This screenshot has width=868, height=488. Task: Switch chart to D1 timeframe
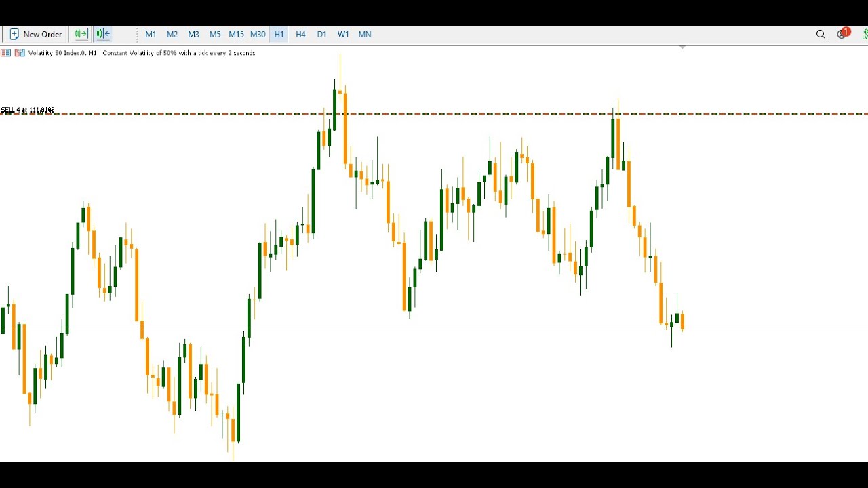tap(322, 34)
